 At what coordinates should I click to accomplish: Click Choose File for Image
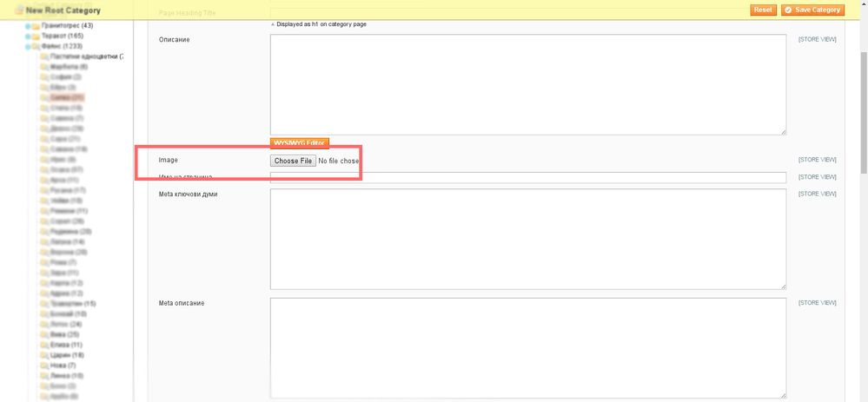click(293, 161)
